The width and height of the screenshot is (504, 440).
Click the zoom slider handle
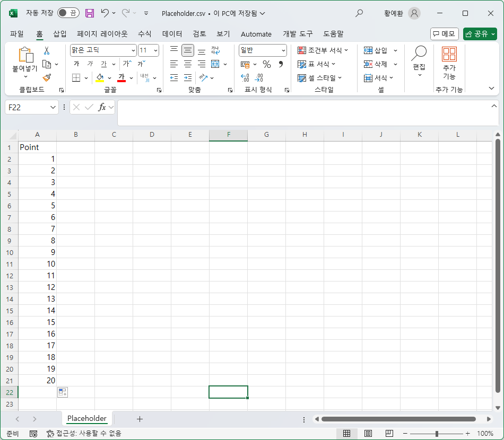[437, 434]
